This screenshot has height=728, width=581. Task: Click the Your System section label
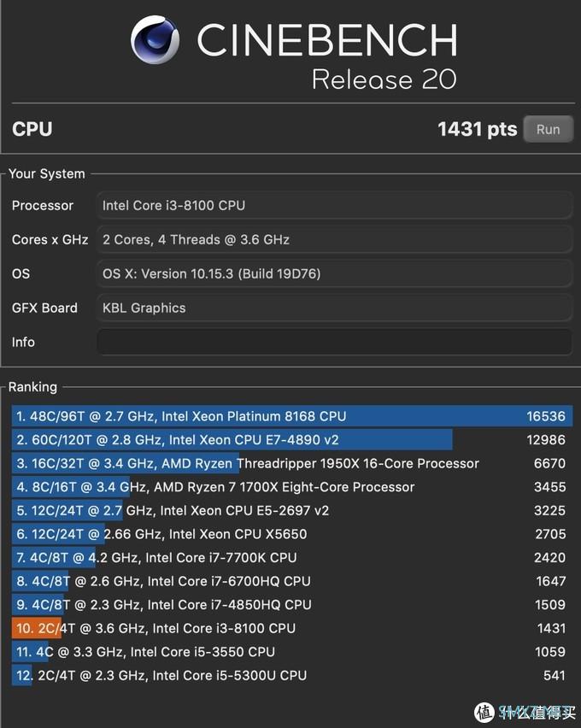coord(46,173)
